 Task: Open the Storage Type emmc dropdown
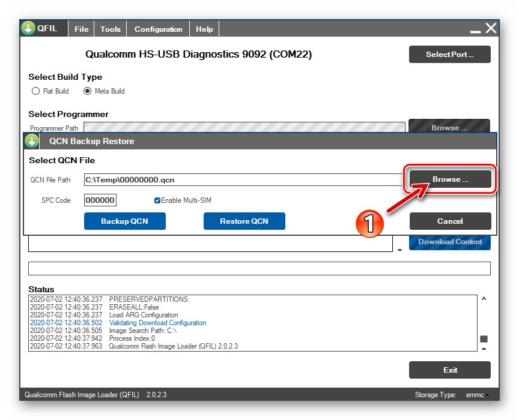478,395
